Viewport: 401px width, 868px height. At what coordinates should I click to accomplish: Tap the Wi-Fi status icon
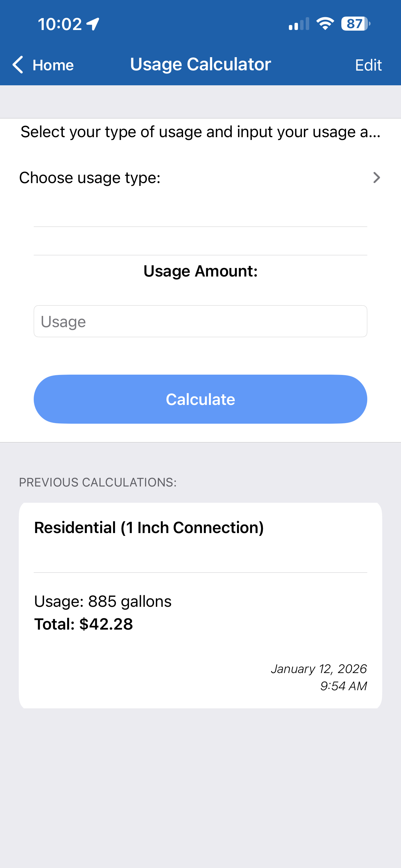coord(325,23)
